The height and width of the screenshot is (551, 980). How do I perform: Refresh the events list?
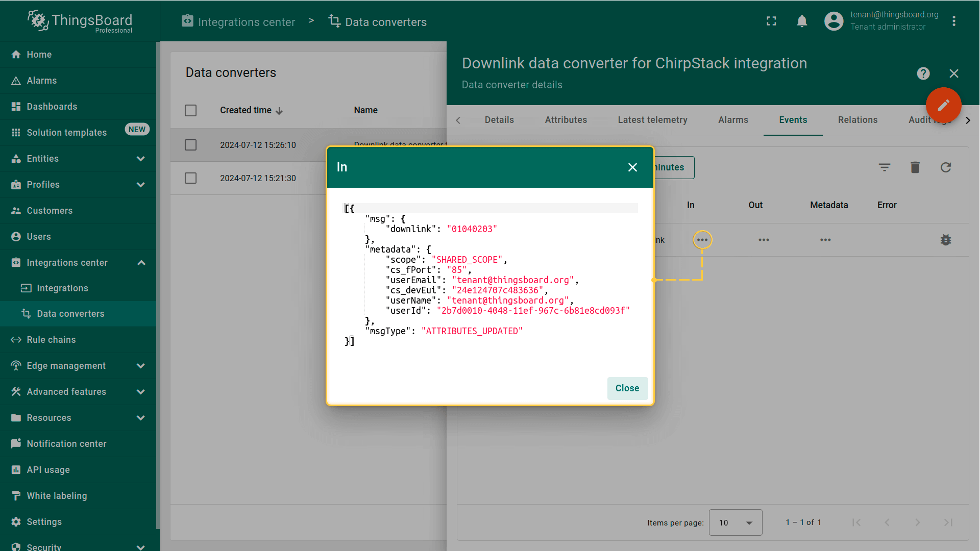[x=946, y=167]
